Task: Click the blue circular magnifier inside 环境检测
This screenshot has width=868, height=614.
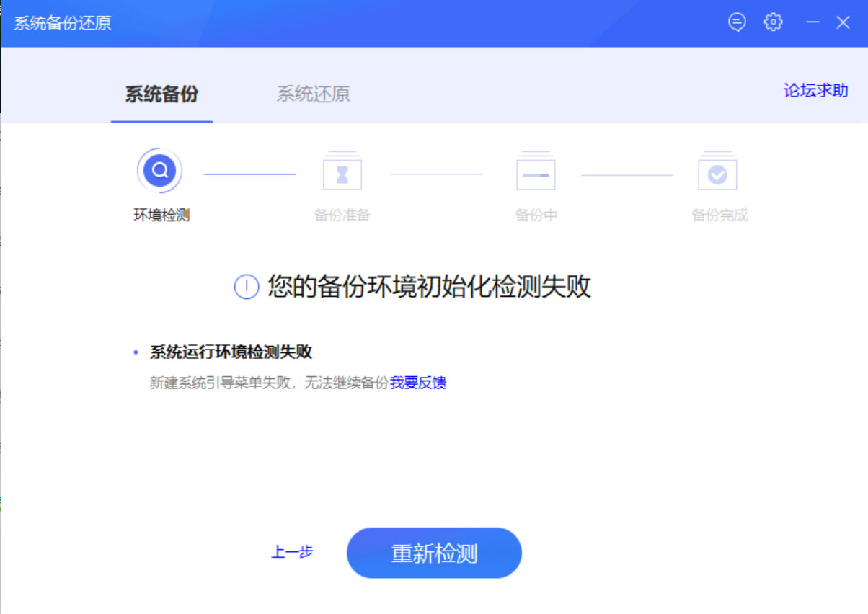Action: (159, 170)
